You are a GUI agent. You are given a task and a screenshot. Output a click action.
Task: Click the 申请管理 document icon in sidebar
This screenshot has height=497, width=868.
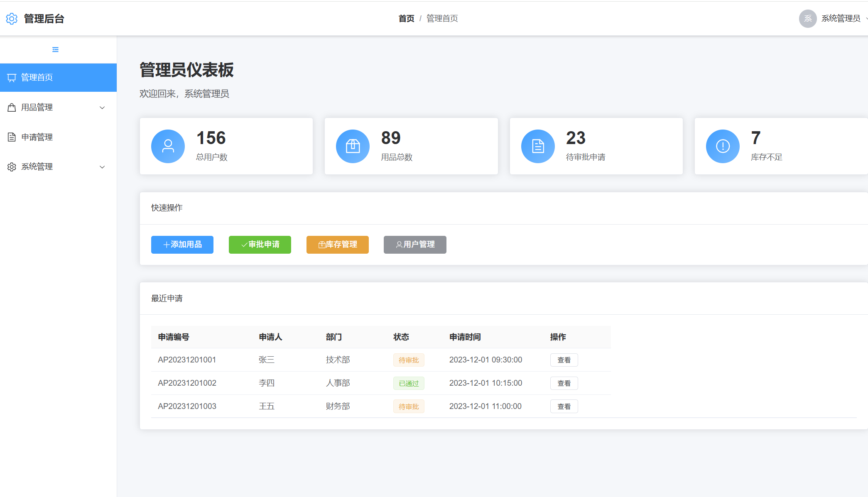12,137
